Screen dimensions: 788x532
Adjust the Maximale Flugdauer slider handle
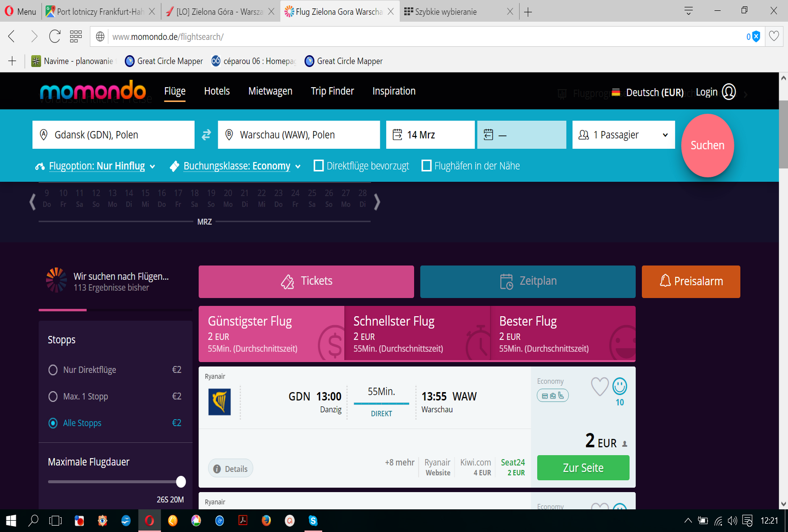click(x=181, y=482)
